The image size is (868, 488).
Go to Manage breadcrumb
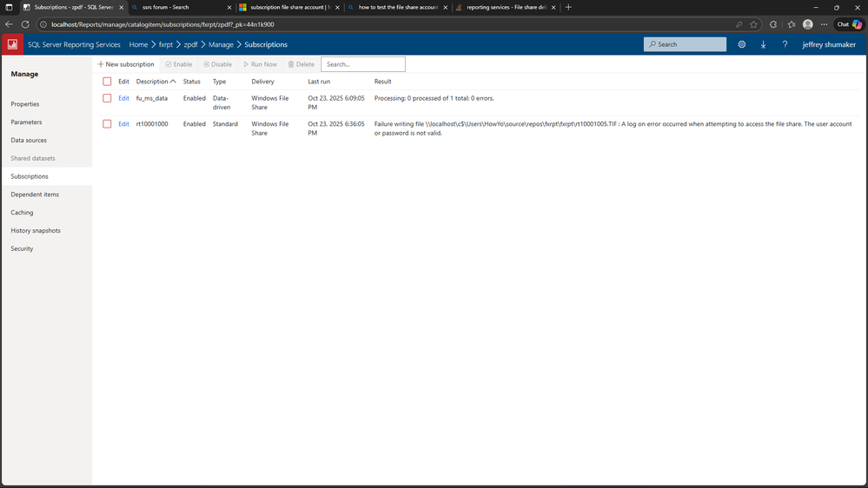click(221, 45)
